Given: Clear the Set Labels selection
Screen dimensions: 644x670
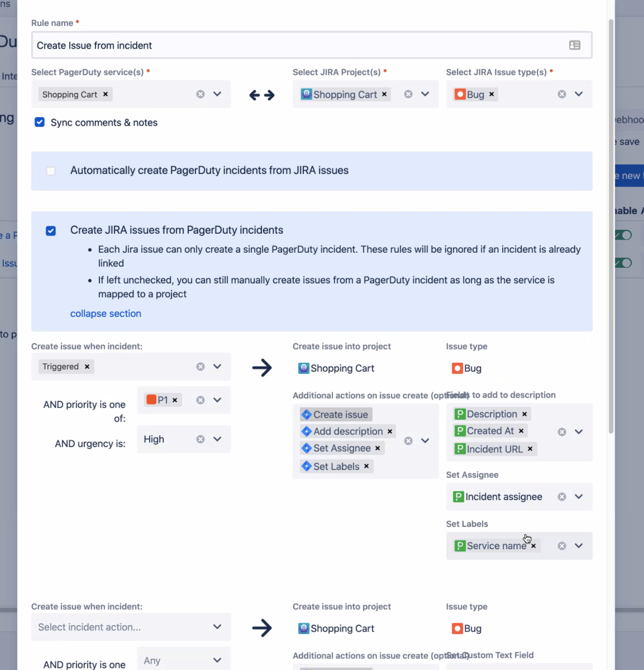Looking at the screenshot, I should 562,546.
